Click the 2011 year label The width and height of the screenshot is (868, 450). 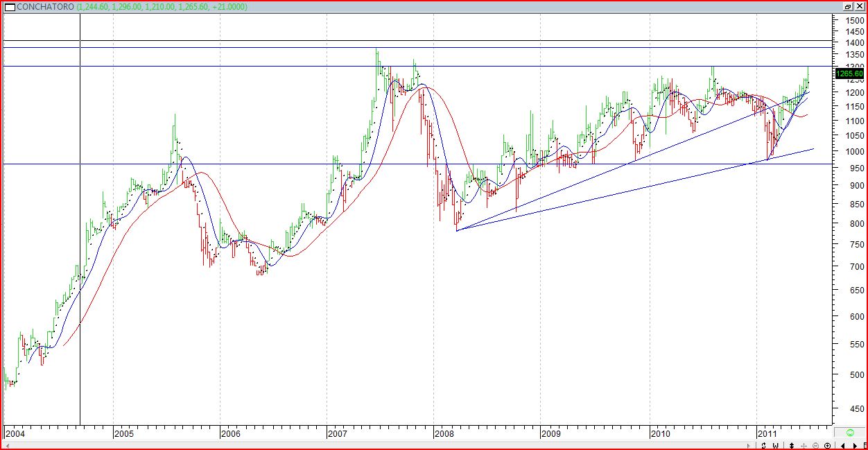coord(767,433)
